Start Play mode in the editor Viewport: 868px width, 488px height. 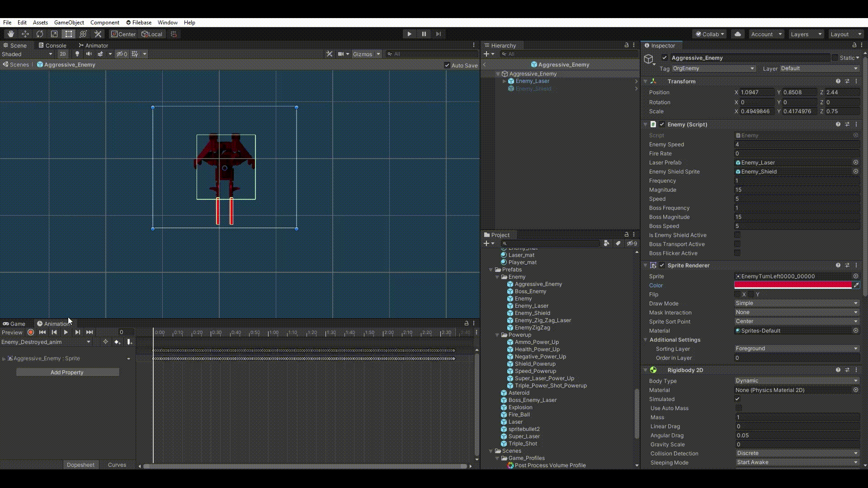pyautogui.click(x=409, y=34)
